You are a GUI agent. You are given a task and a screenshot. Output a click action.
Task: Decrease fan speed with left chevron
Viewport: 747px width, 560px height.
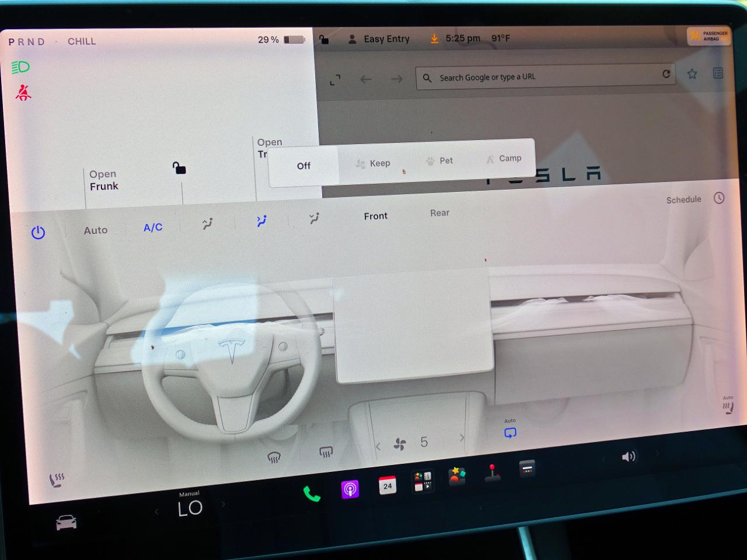pyautogui.click(x=378, y=447)
